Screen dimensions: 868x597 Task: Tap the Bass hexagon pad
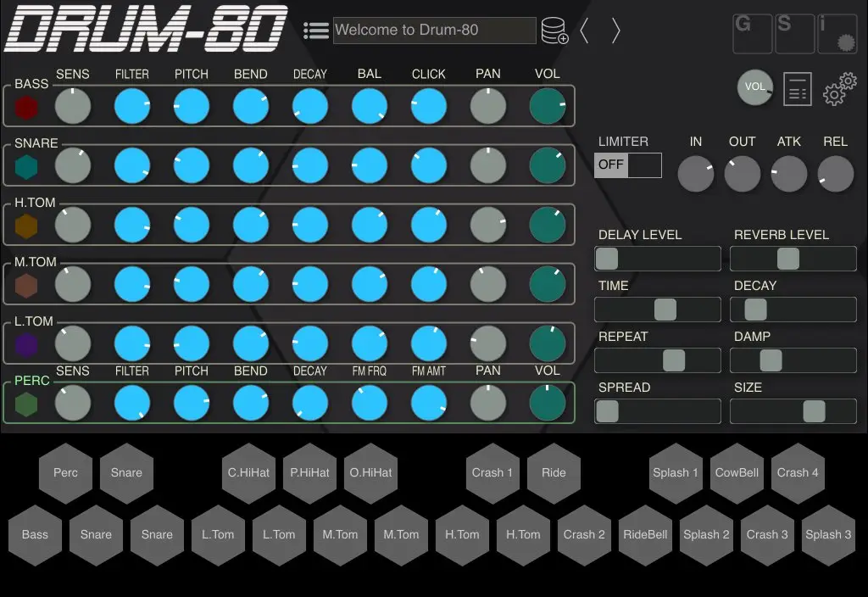(x=35, y=535)
